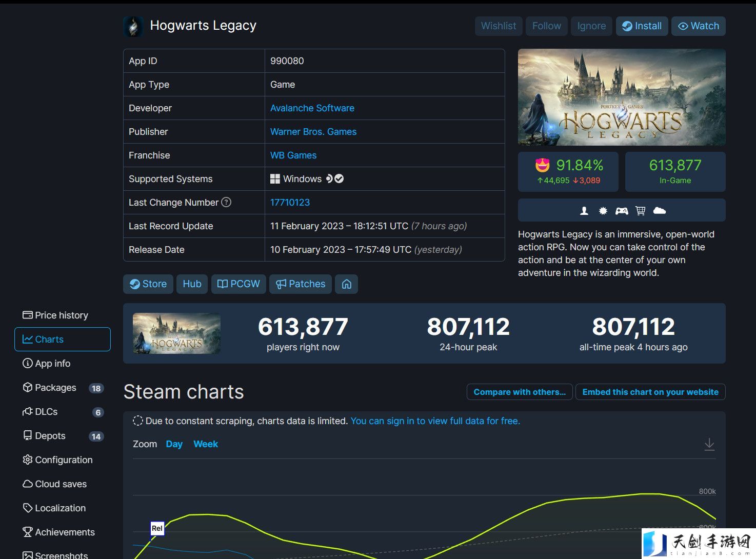Click the home website icon button
This screenshot has height=559, width=756.
coord(347,284)
